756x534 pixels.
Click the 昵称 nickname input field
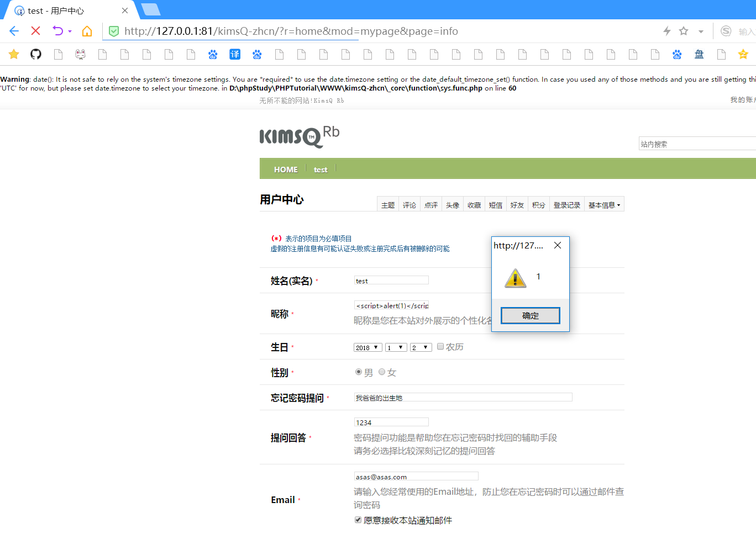click(391, 305)
